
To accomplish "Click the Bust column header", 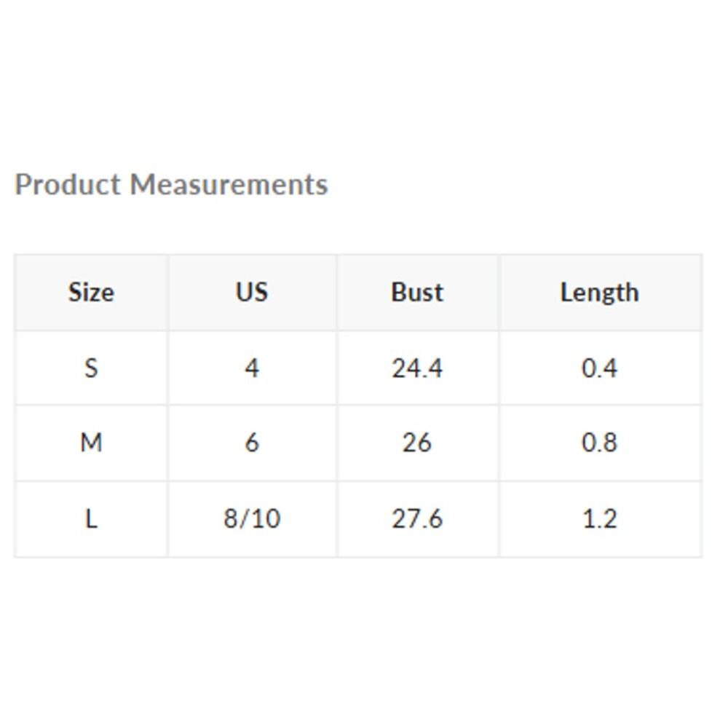I will (417, 293).
